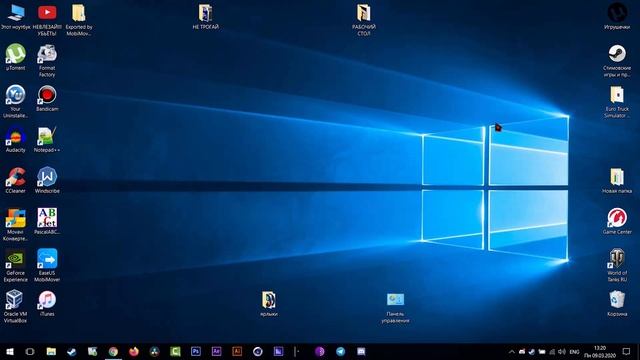The image size is (640, 360).
Task: Select the 'Игрушечки' desktop icon
Action: pyautogui.click(x=617, y=16)
